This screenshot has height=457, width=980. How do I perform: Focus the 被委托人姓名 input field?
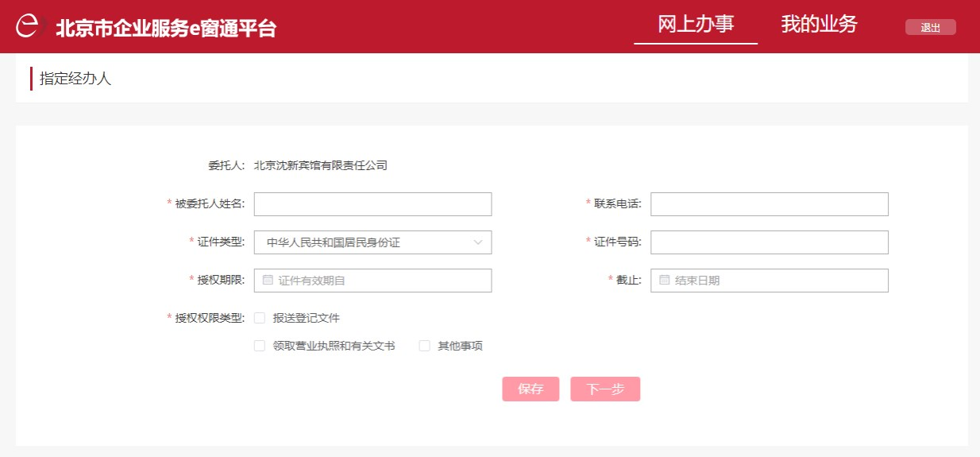pos(372,204)
